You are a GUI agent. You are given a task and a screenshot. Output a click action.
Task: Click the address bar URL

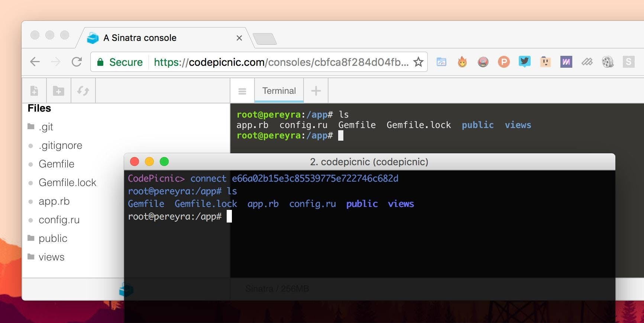(x=281, y=62)
